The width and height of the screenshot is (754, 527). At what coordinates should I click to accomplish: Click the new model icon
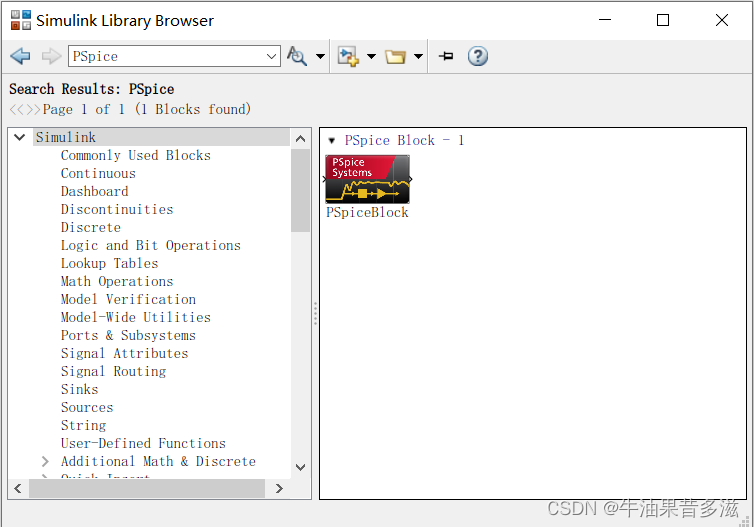pos(348,56)
